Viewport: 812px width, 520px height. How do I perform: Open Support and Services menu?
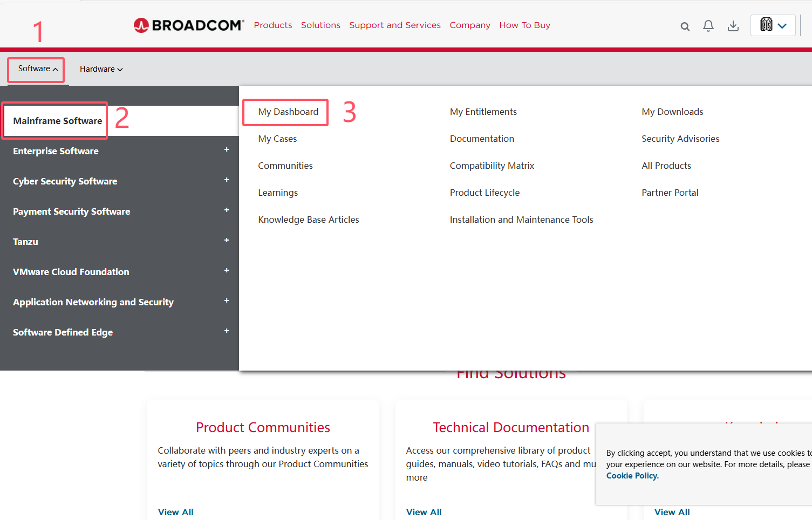tap(395, 25)
